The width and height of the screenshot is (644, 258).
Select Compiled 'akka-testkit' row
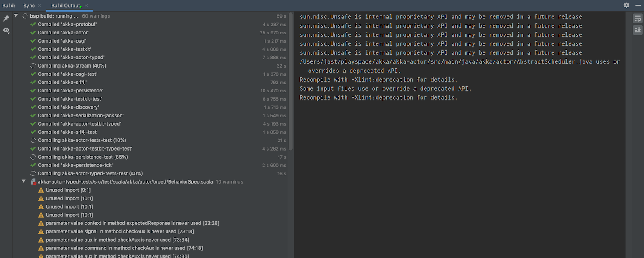click(x=150, y=49)
